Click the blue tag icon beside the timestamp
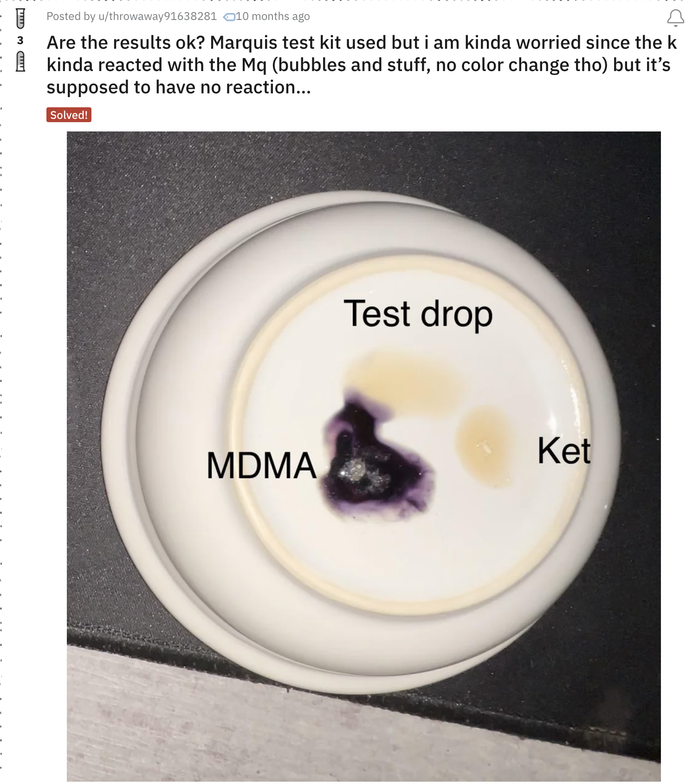 point(229,17)
